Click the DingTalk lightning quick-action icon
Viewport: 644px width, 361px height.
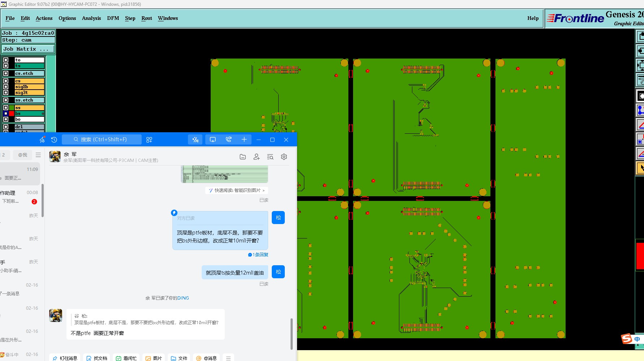click(x=42, y=139)
